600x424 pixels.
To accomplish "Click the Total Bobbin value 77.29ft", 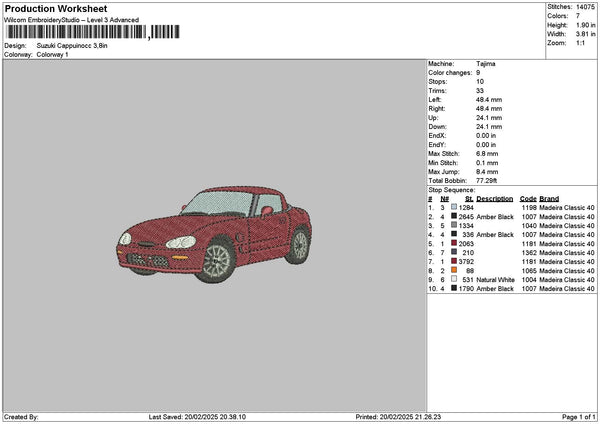I will 487,181.
